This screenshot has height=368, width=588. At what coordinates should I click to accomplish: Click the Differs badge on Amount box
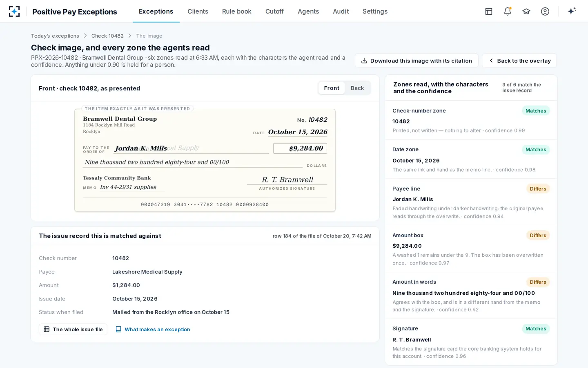[538, 236]
